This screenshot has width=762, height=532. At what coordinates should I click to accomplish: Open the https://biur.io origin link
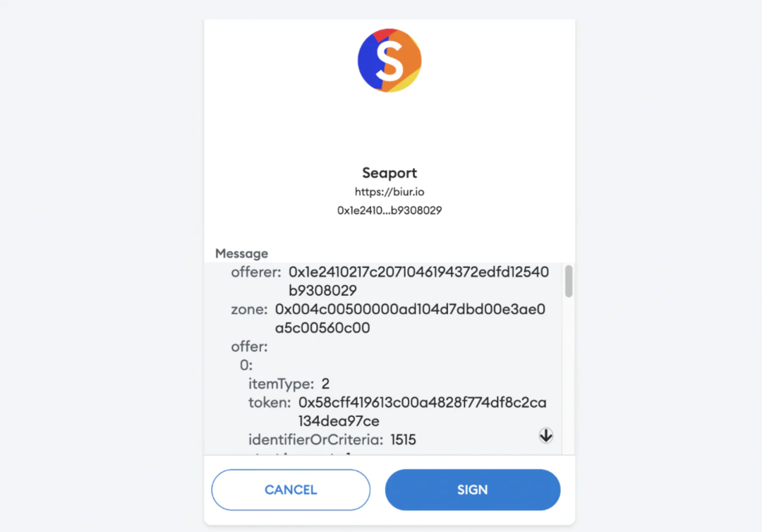coord(389,192)
